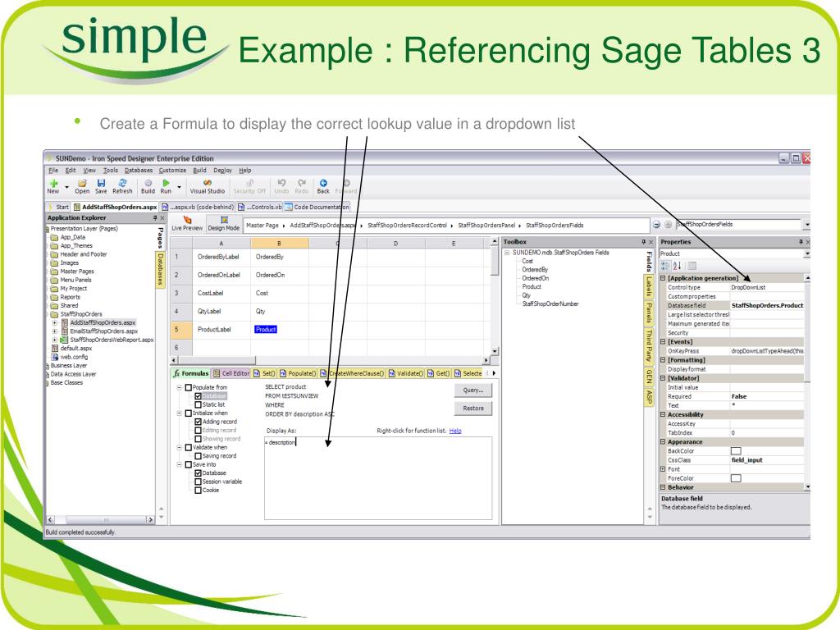Click the Categorized view icon in Properties
The height and width of the screenshot is (630, 840).
pyautogui.click(x=665, y=266)
